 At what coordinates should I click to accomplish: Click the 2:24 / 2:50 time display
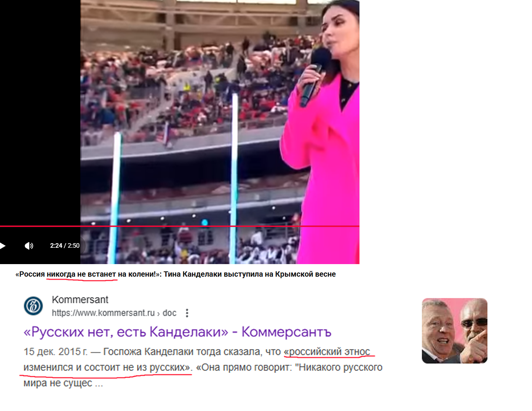point(65,245)
